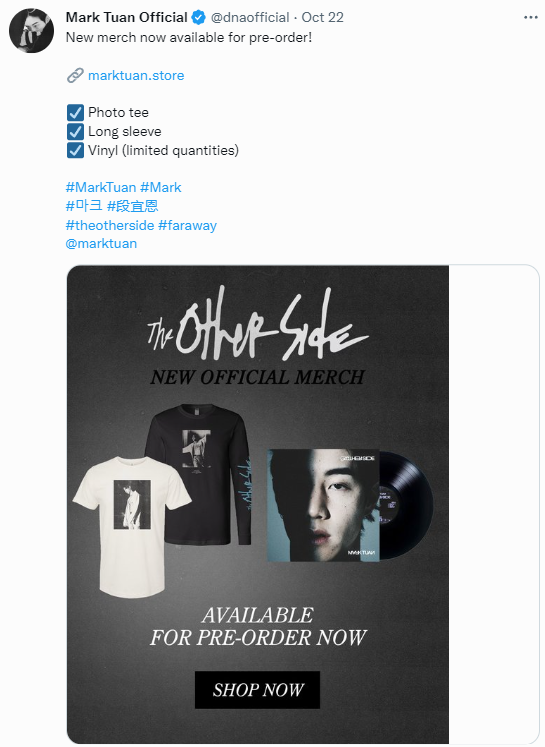Click the blue verified badge icon
This screenshot has width=545, height=747.
pyautogui.click(x=199, y=18)
